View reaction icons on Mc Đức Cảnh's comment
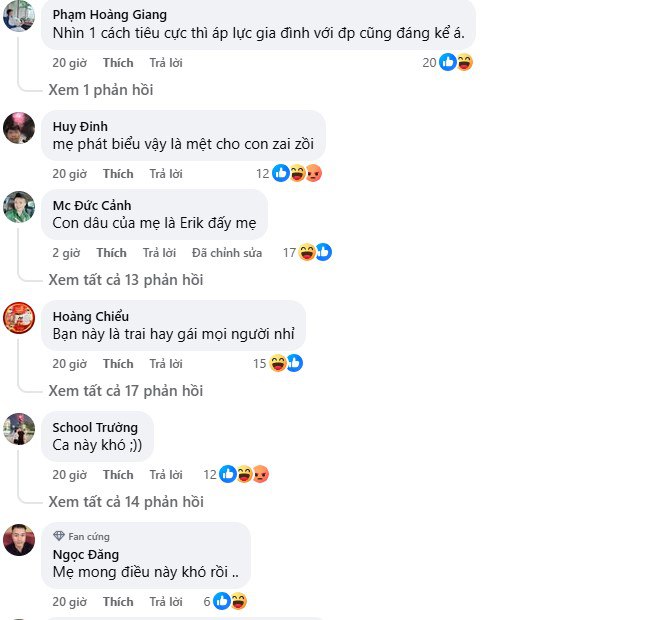 tap(315, 252)
